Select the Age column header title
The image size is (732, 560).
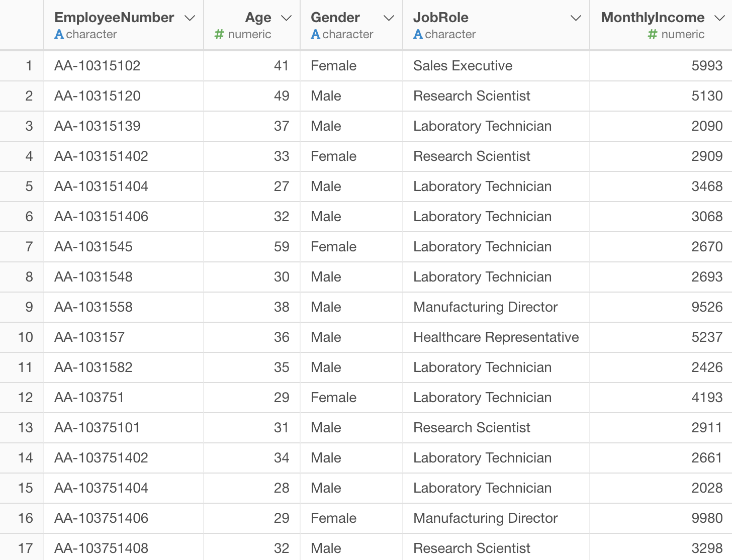pos(258,18)
